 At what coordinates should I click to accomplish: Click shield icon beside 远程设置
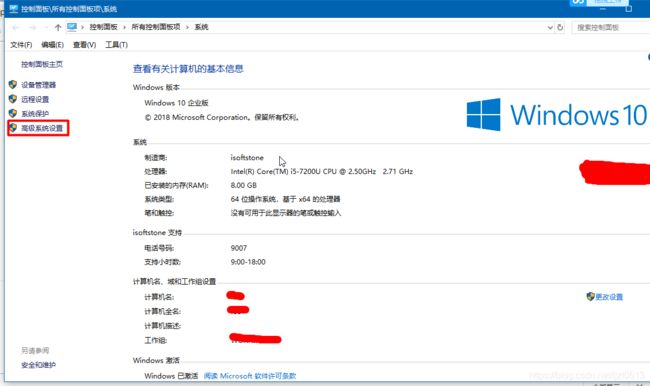[13, 99]
